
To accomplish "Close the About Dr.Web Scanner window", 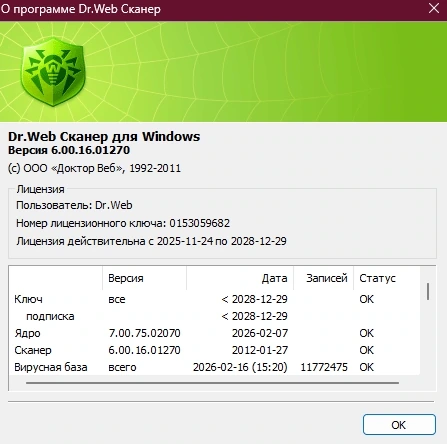I will pos(434,8).
